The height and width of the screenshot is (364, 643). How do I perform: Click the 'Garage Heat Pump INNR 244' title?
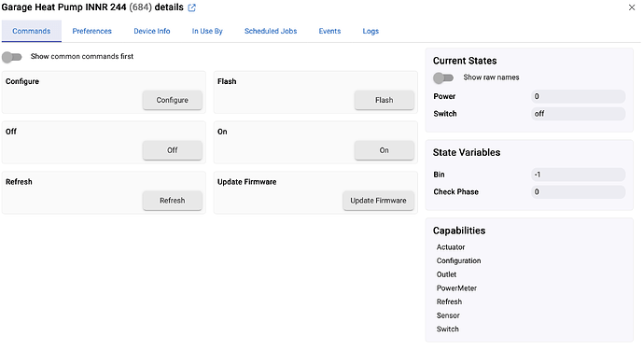point(63,7)
